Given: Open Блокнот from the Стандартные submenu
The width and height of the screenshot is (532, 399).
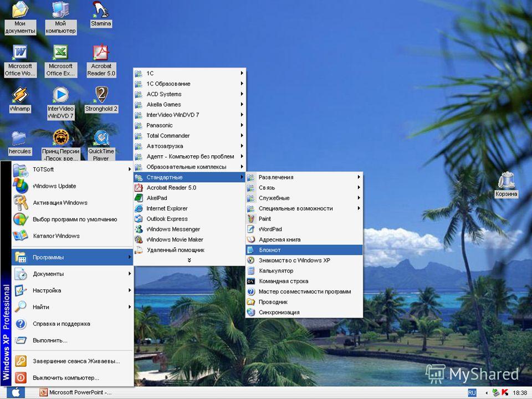Looking at the screenshot, I should 304,250.
